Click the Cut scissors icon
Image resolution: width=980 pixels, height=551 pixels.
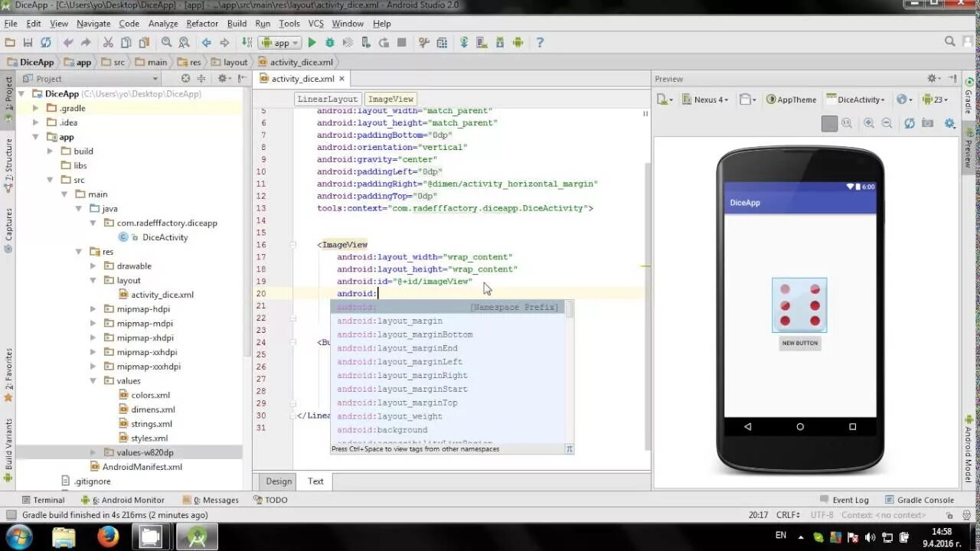click(108, 43)
